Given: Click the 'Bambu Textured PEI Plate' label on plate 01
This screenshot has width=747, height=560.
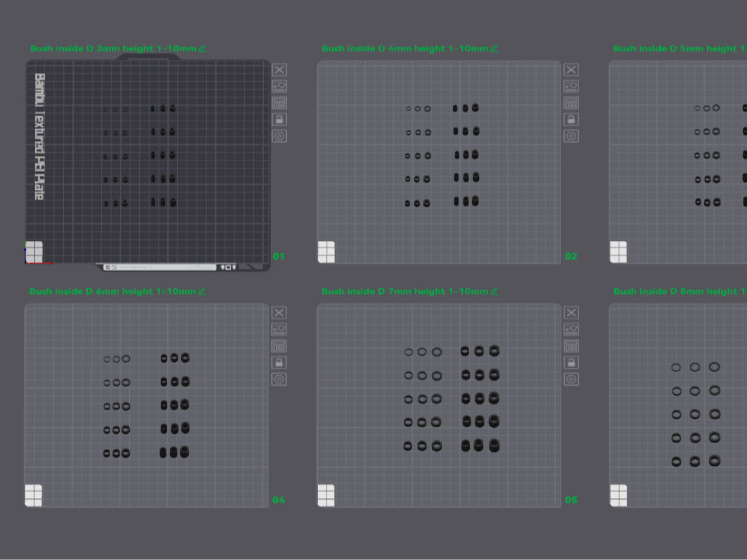Looking at the screenshot, I should [39, 137].
